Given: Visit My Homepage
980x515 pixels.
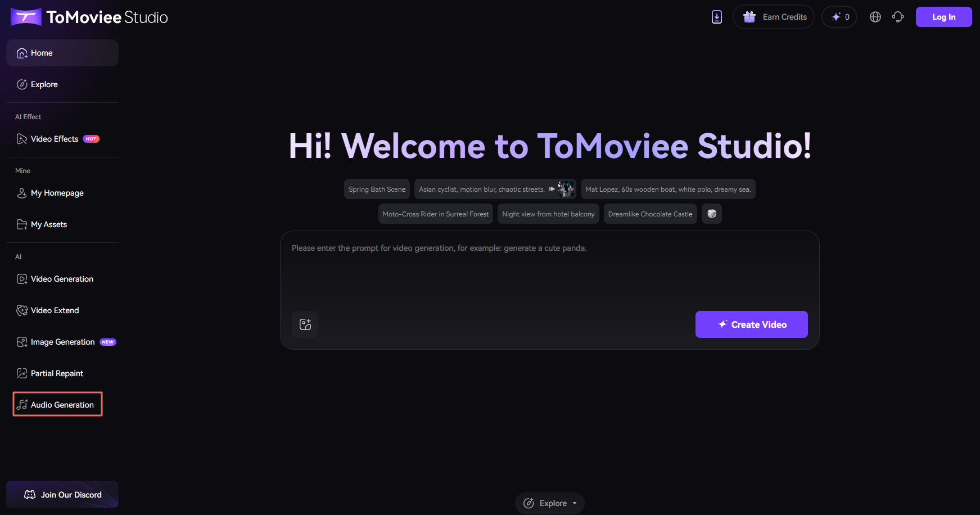Looking at the screenshot, I should pos(57,192).
